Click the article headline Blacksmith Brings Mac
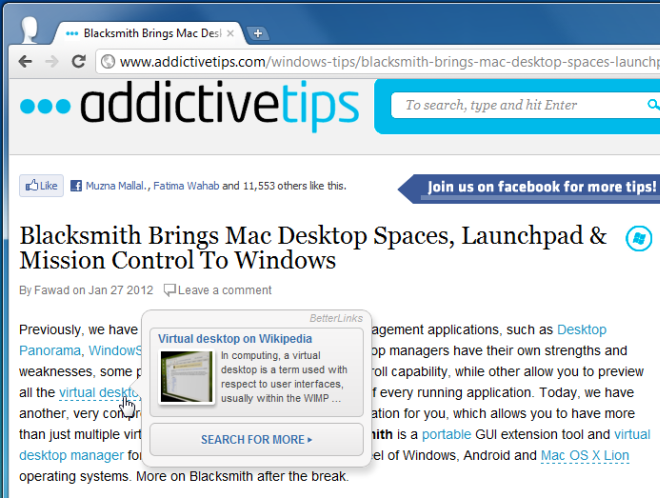 click(313, 248)
